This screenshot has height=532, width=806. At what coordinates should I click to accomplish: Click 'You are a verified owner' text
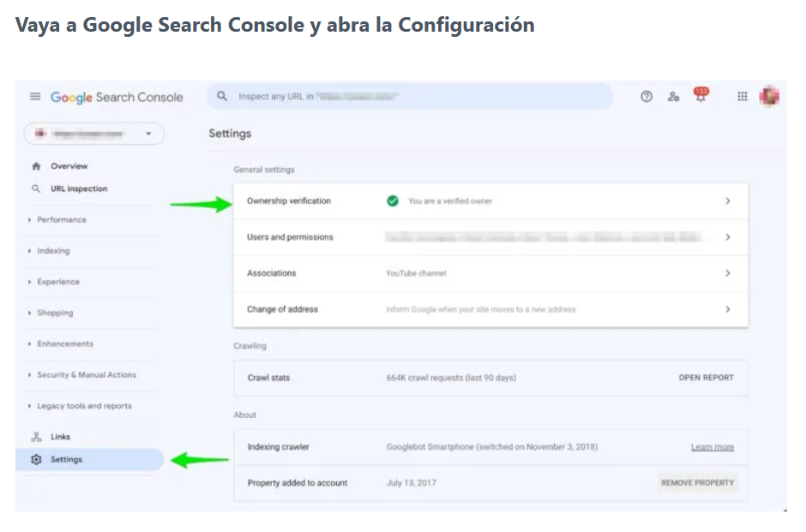[450, 201]
